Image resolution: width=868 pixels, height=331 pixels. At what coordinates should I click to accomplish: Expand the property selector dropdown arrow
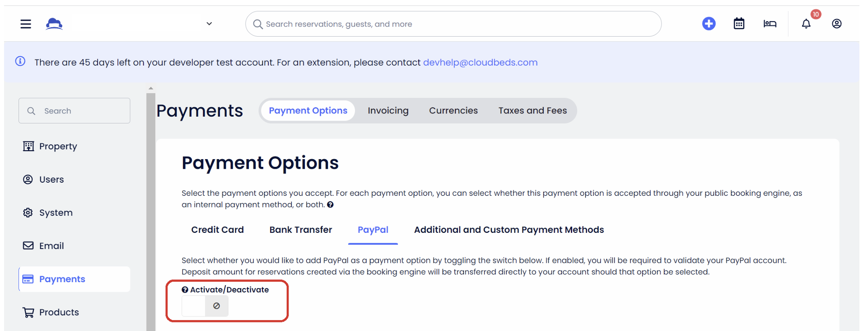tap(209, 24)
